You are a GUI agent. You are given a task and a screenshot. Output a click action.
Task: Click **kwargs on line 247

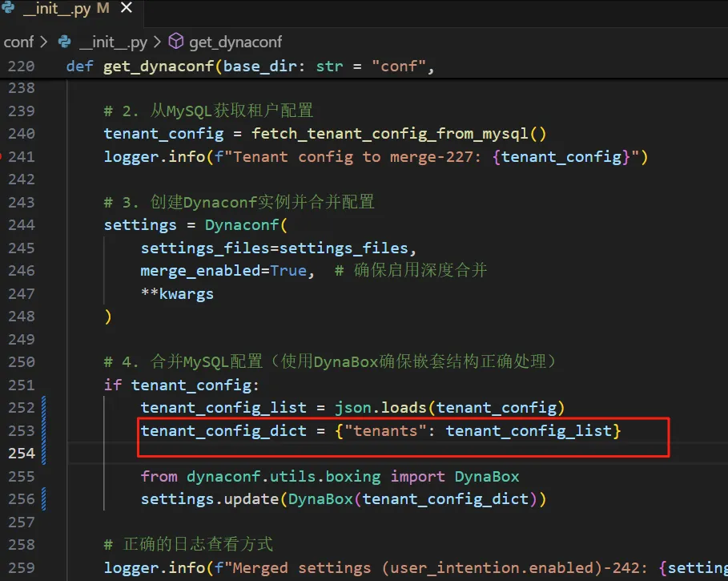click(x=177, y=294)
